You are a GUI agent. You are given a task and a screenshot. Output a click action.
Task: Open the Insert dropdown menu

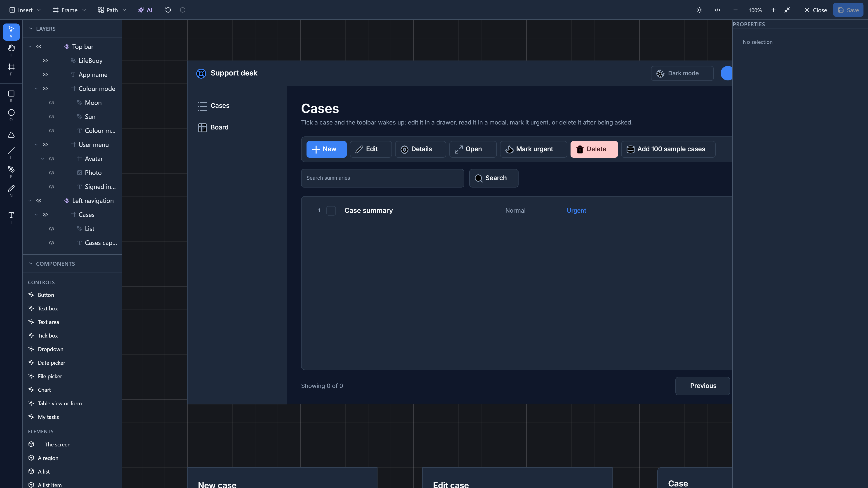point(25,10)
